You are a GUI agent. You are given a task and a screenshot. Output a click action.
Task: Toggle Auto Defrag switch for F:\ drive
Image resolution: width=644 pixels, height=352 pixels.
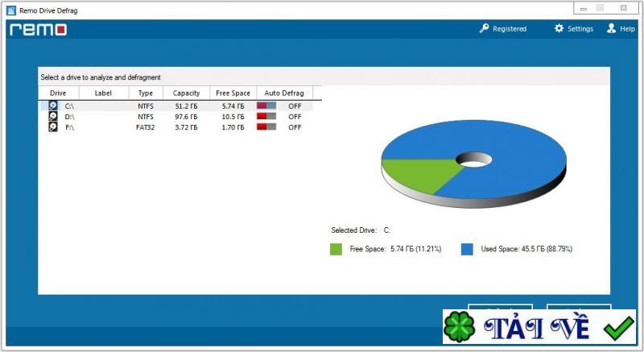tap(266, 127)
